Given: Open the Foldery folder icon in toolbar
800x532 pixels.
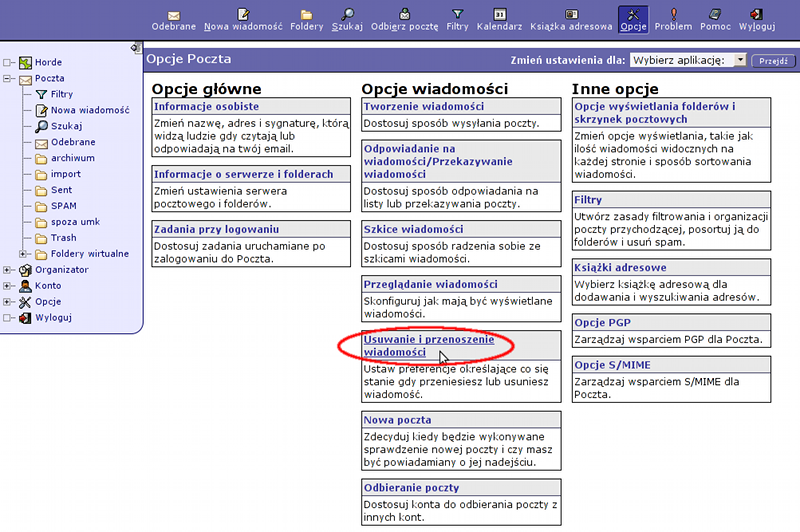Looking at the screenshot, I should (x=307, y=14).
